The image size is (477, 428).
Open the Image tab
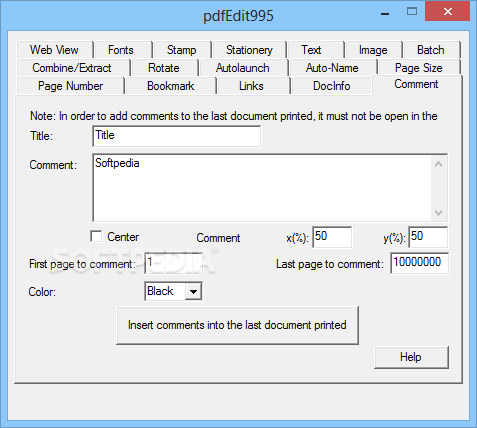click(373, 50)
